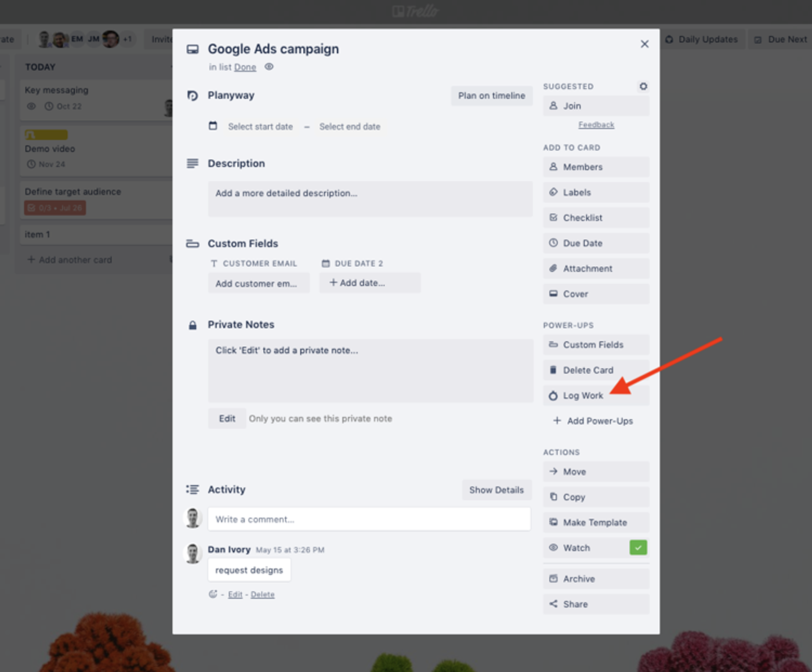Click Dan Ivory's name in activity
This screenshot has height=672, width=812.
(x=229, y=550)
